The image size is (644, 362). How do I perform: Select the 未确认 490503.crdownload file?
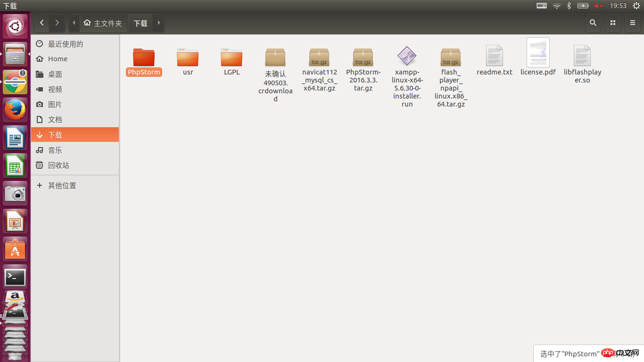pyautogui.click(x=275, y=58)
